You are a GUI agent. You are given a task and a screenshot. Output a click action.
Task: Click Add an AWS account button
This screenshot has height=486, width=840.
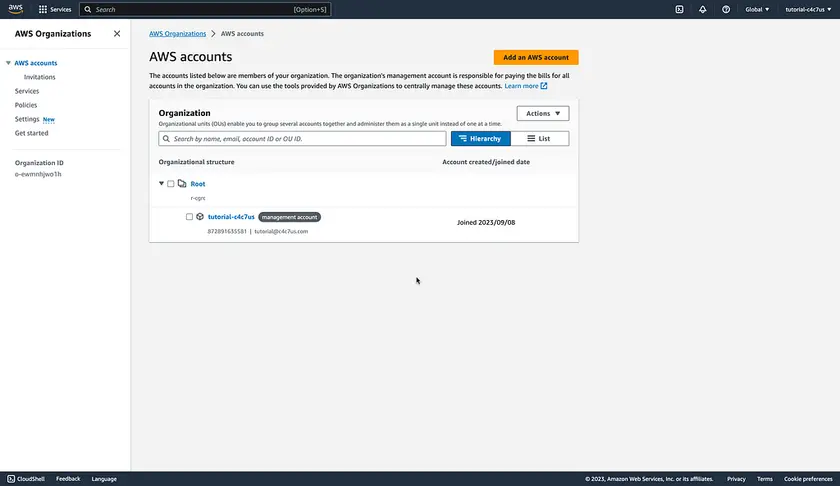click(x=536, y=57)
